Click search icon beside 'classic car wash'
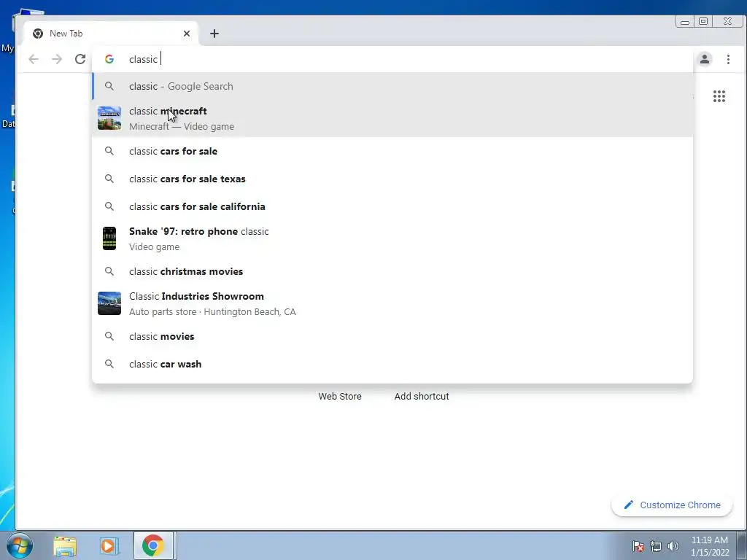Viewport: 747px width, 560px height. pyautogui.click(x=109, y=364)
